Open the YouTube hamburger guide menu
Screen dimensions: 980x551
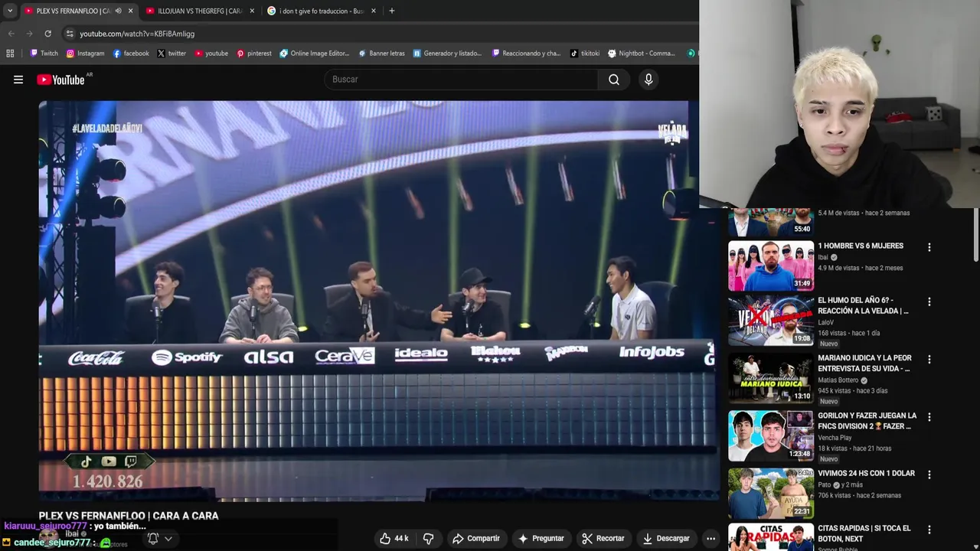pos(18,80)
